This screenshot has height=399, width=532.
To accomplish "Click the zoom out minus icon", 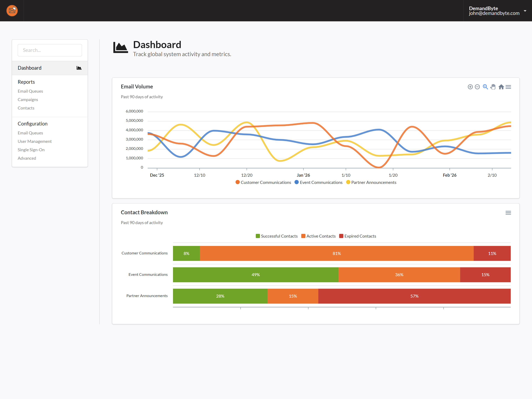I will (x=477, y=87).
